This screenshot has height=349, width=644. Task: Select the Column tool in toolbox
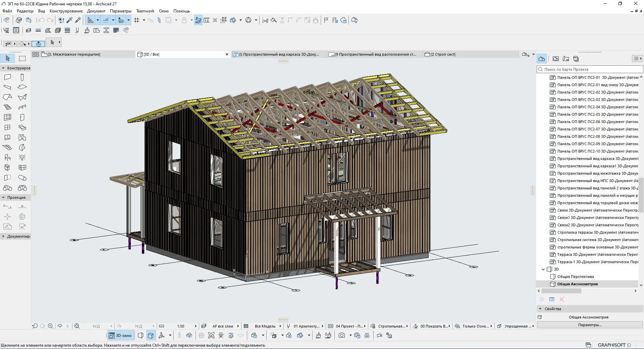click(x=22, y=77)
